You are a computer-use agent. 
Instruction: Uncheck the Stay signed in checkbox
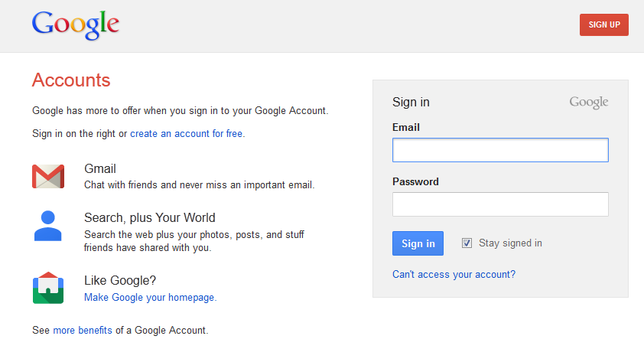(467, 243)
